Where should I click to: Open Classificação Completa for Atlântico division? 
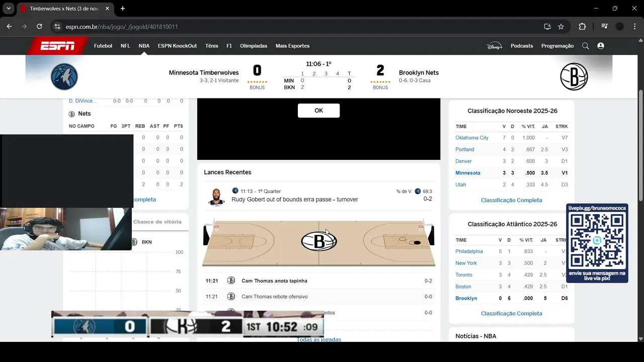coord(511,313)
